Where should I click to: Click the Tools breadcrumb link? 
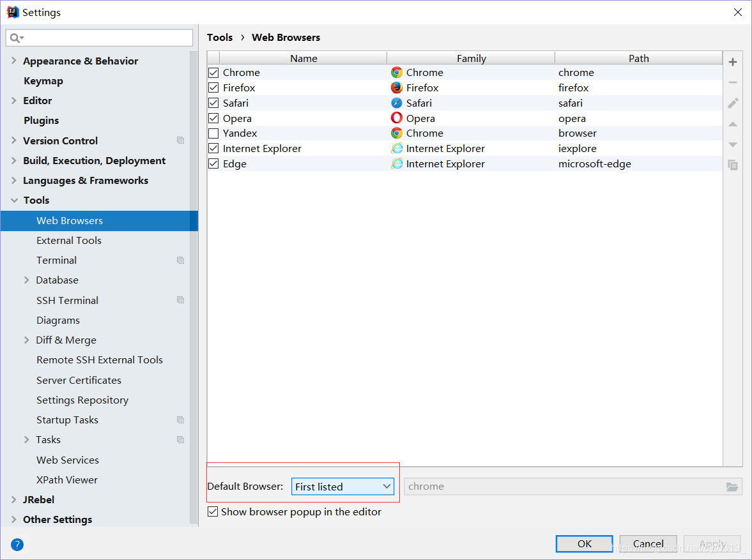(220, 38)
